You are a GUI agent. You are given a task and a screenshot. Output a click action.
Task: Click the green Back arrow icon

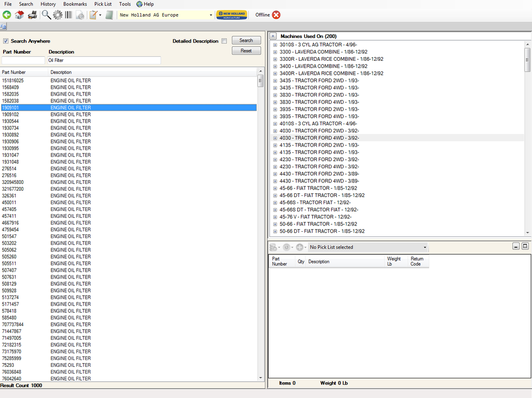tap(7, 15)
